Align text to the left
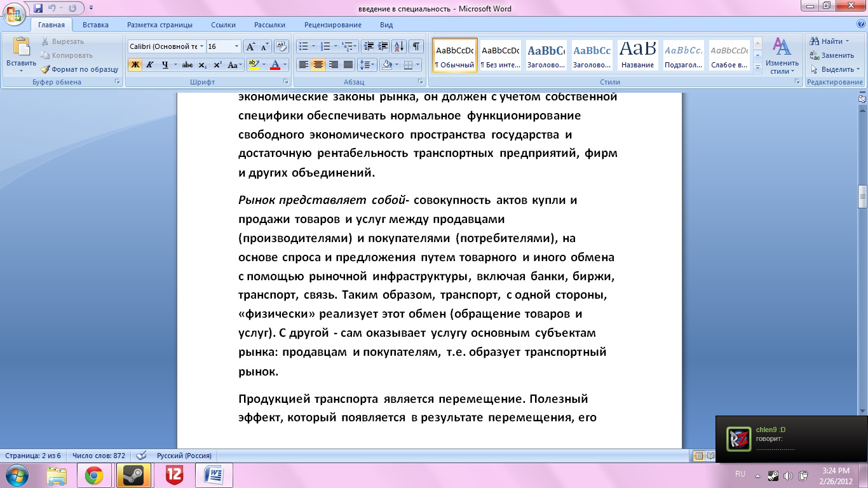Screen dimensions: 868x488 coord(304,65)
